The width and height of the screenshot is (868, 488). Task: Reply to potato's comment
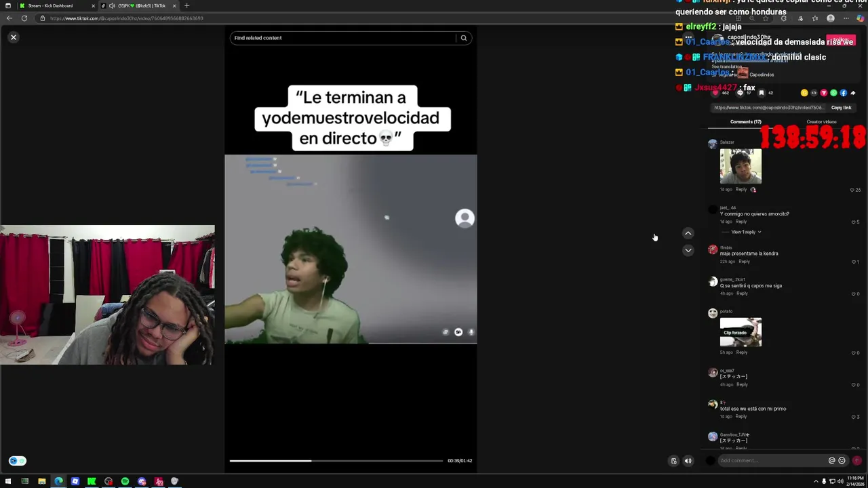click(742, 352)
